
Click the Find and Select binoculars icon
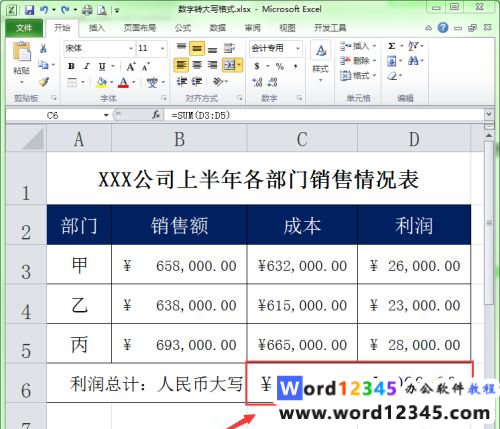click(413, 61)
